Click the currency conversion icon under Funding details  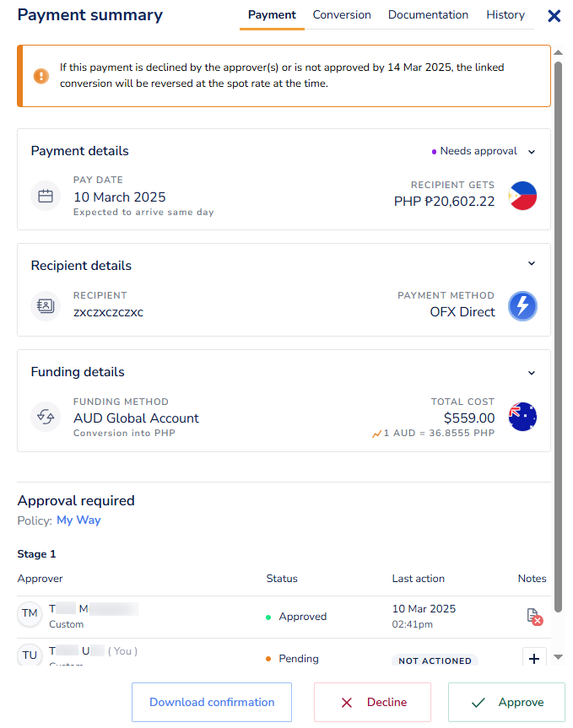(x=46, y=416)
